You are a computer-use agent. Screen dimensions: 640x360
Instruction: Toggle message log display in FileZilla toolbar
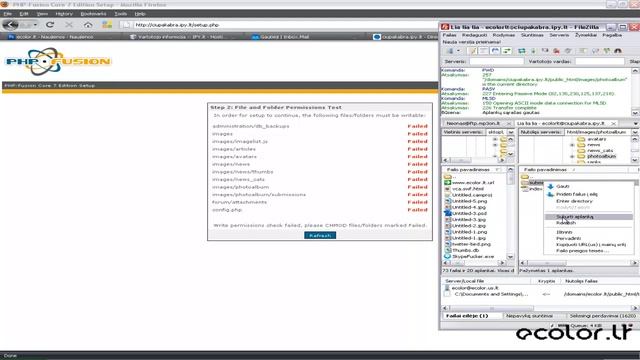coord(473,51)
